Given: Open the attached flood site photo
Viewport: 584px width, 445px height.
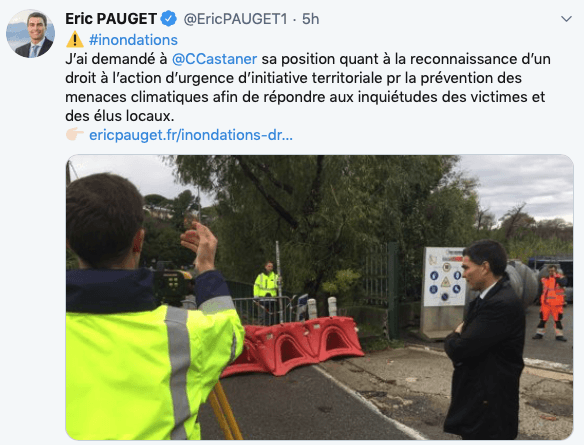Looking at the screenshot, I should click(x=319, y=297).
